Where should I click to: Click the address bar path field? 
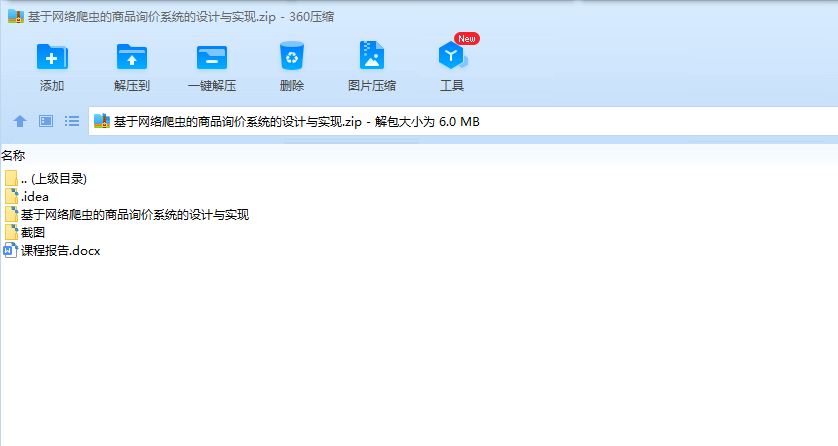point(463,121)
